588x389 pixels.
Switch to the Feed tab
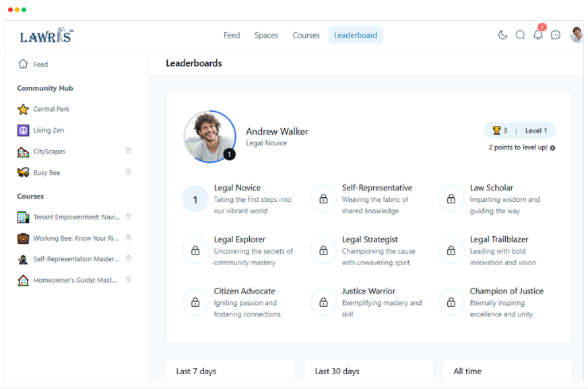pos(232,35)
